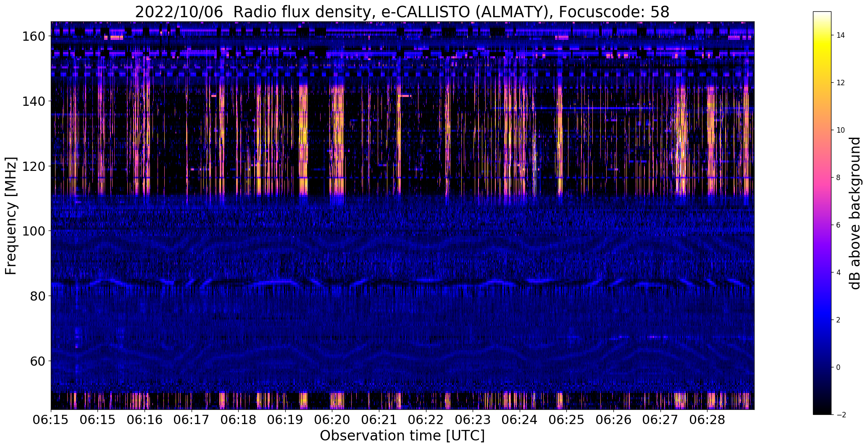Click the 06:16 time tick label
This screenshot has height=448, width=868.
tap(145, 420)
